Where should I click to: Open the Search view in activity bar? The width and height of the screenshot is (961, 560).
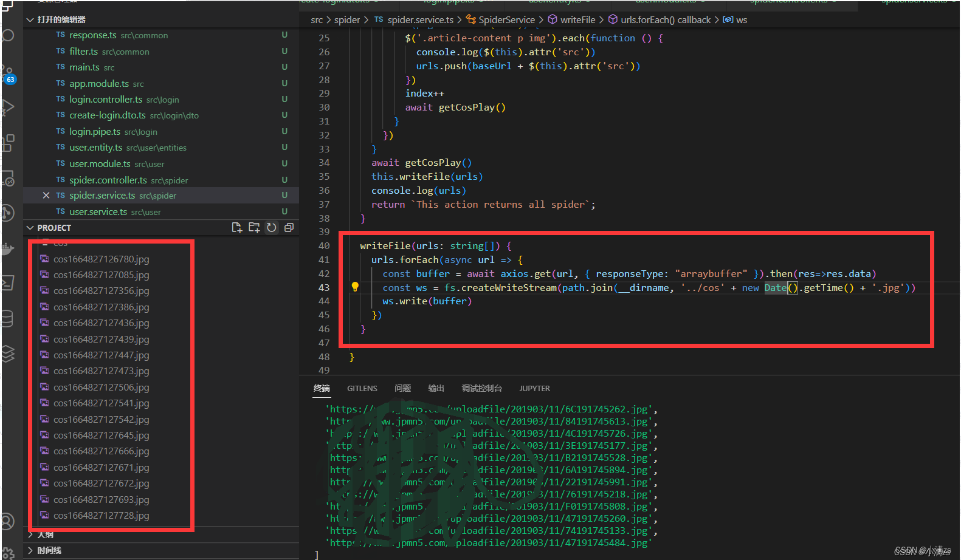[7, 35]
